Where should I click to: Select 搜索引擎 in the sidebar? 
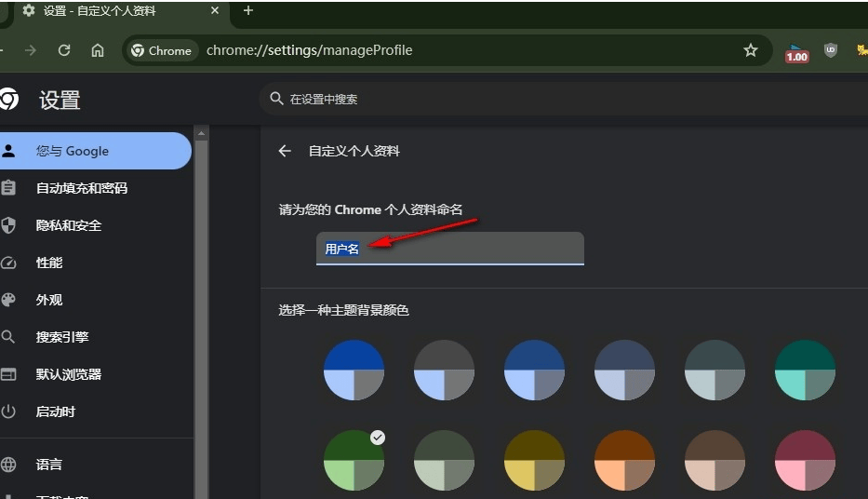[62, 337]
